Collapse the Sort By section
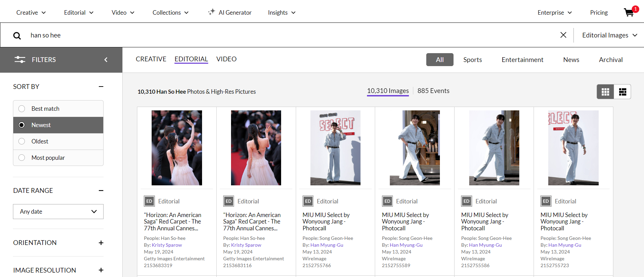The width and height of the screenshot is (644, 277). pyautogui.click(x=101, y=87)
